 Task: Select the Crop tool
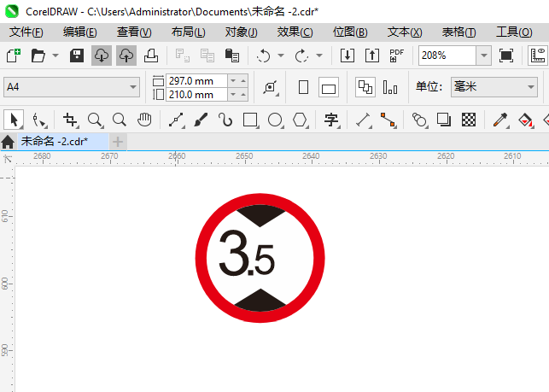pyautogui.click(x=70, y=120)
